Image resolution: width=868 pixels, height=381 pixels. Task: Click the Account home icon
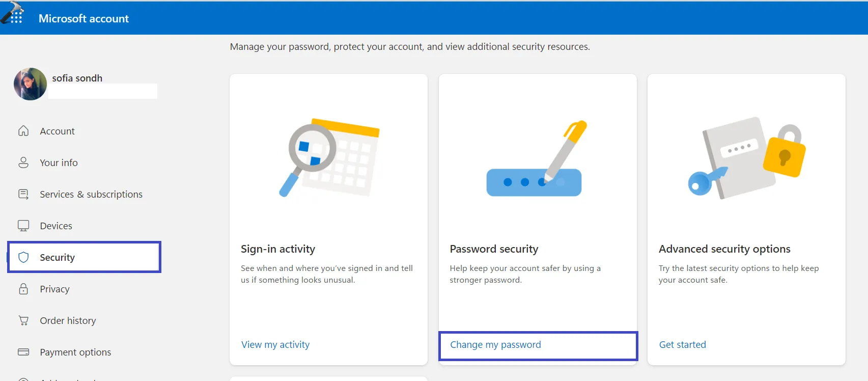(x=23, y=131)
